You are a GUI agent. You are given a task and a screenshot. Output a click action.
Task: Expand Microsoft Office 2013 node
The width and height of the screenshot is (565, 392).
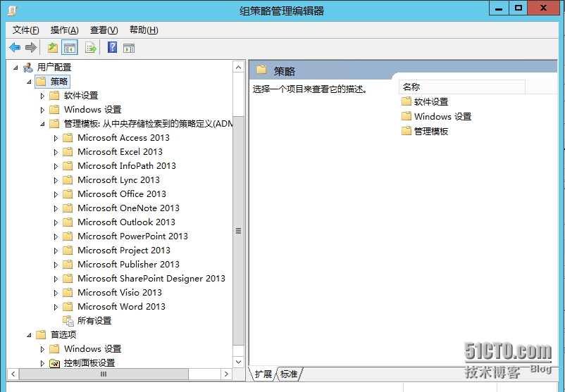click(x=56, y=194)
